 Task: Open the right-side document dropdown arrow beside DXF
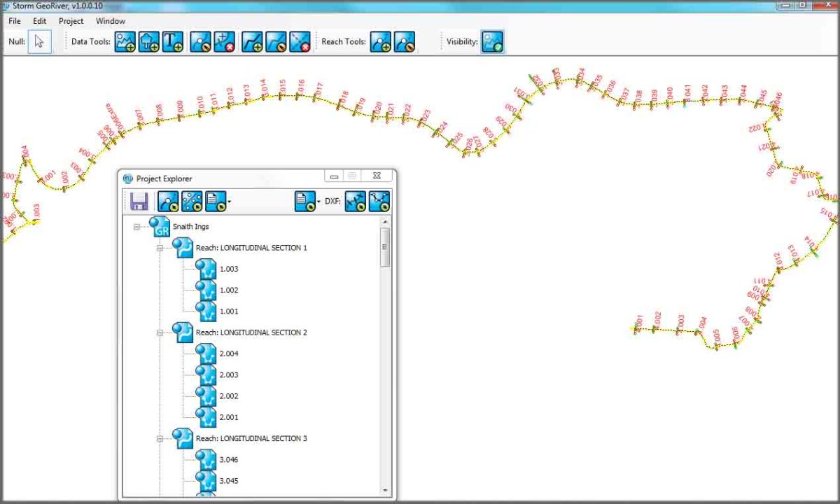coord(318,202)
